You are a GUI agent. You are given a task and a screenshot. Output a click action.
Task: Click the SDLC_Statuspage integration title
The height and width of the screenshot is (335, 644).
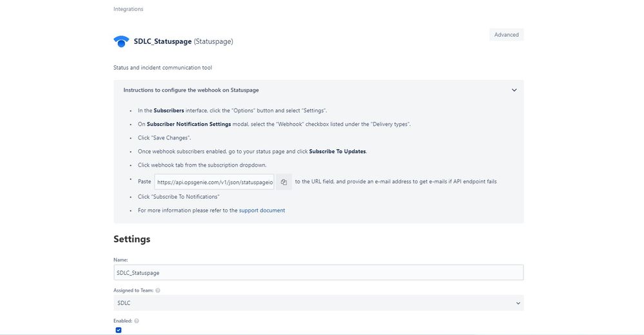click(x=162, y=41)
